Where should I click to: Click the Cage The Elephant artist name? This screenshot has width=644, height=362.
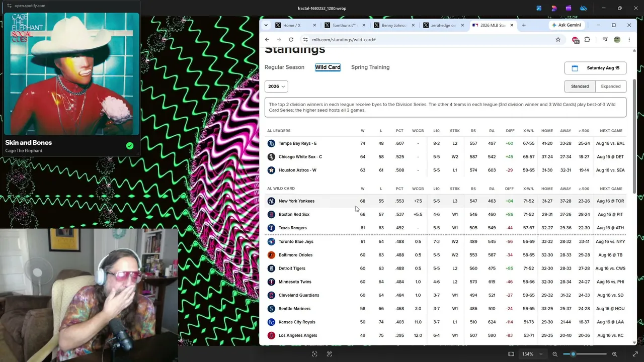click(24, 151)
